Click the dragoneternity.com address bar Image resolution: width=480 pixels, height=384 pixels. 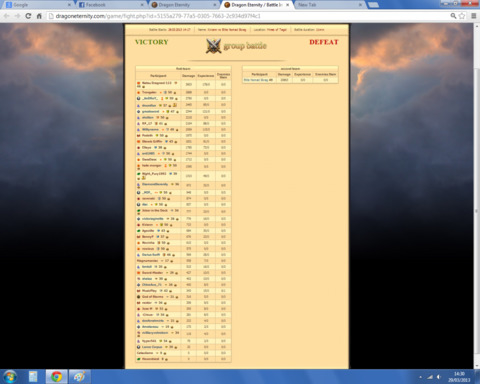tap(247, 16)
